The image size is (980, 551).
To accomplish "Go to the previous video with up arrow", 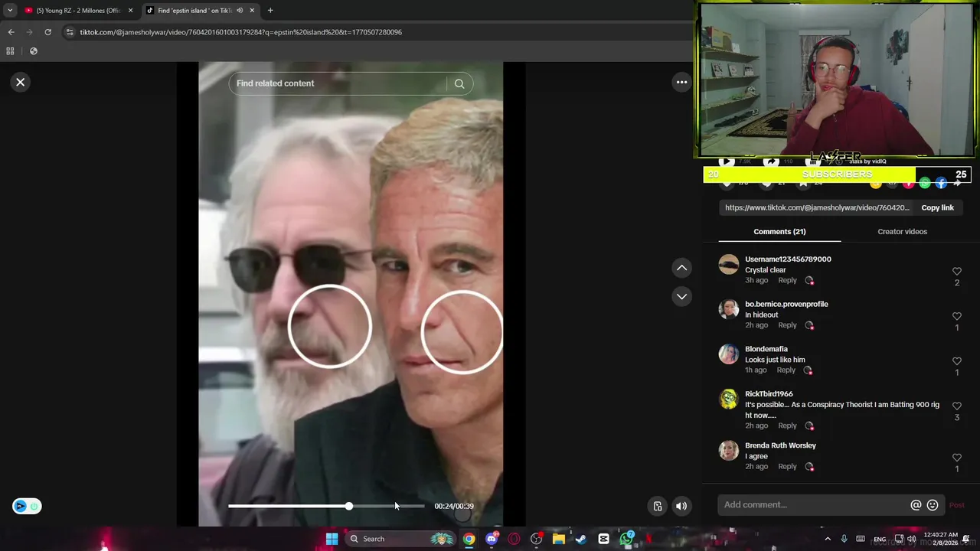I will click(681, 268).
